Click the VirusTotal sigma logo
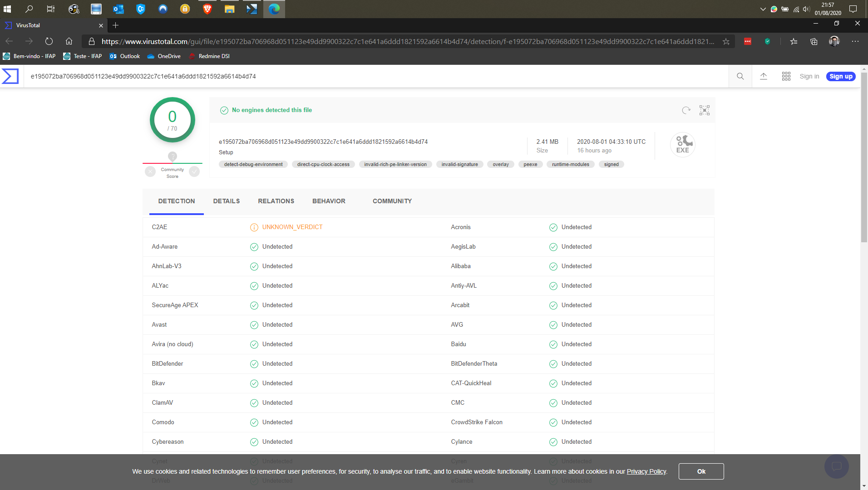Viewport: 868px width, 490px height. pyautogui.click(x=10, y=76)
